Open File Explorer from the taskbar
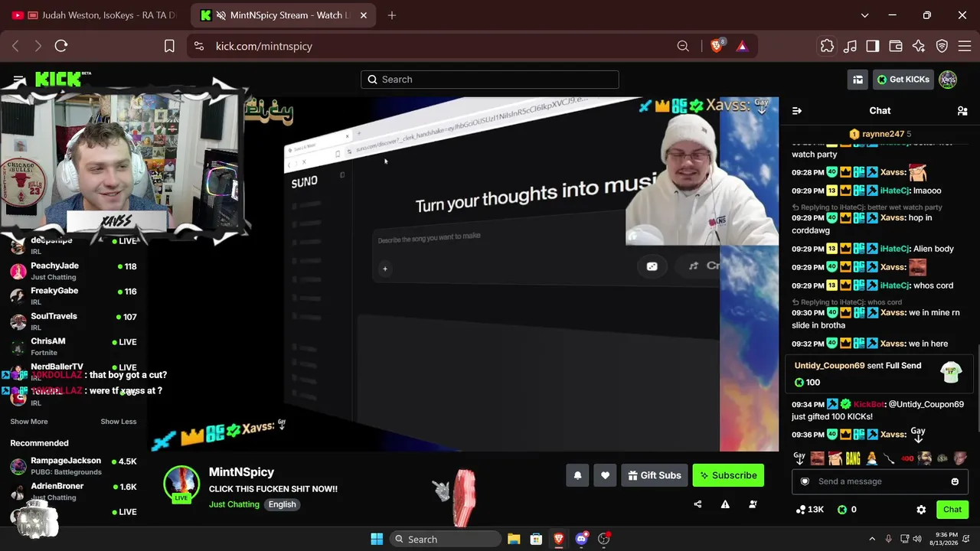The image size is (980, 551). [x=514, y=539]
